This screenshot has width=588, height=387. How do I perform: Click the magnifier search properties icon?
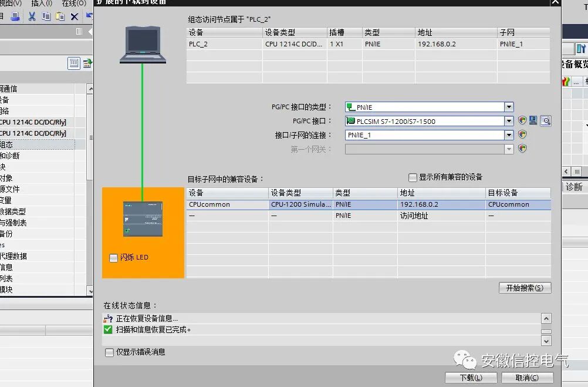click(x=545, y=120)
